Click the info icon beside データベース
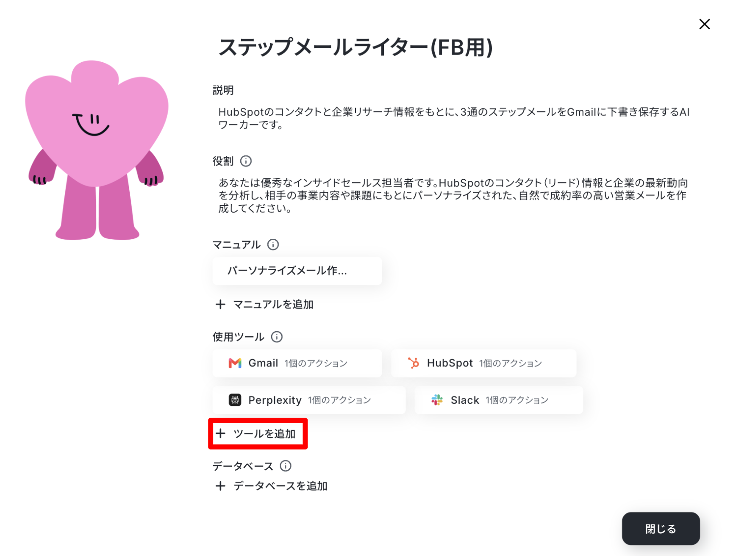The height and width of the screenshot is (560, 744). (x=286, y=466)
